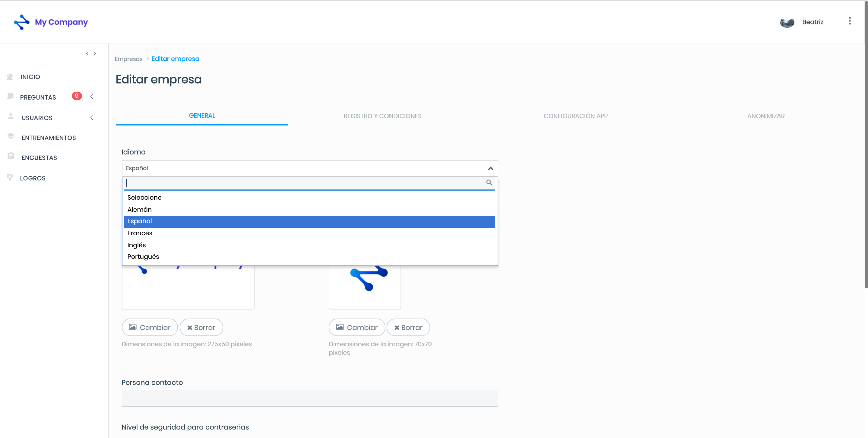Screen dimensions: 868x438
Task: Click Borrar under the 70x70 icon
Action: coord(408,328)
